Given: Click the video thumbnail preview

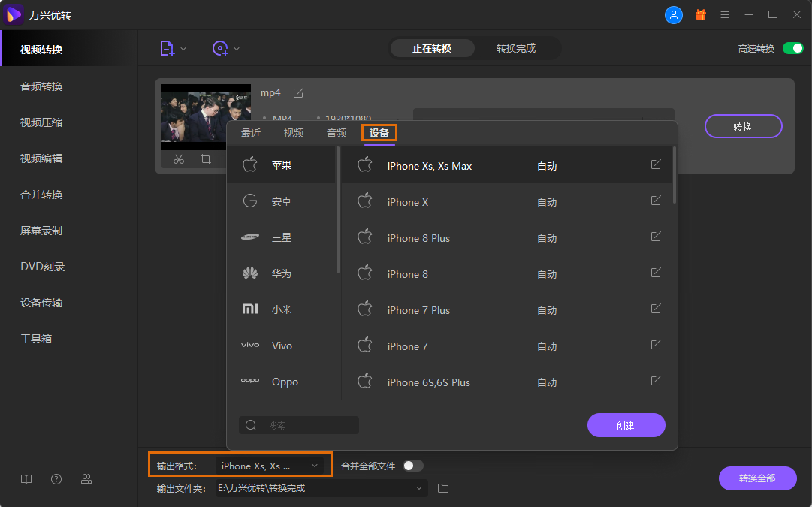Looking at the screenshot, I should (x=206, y=117).
